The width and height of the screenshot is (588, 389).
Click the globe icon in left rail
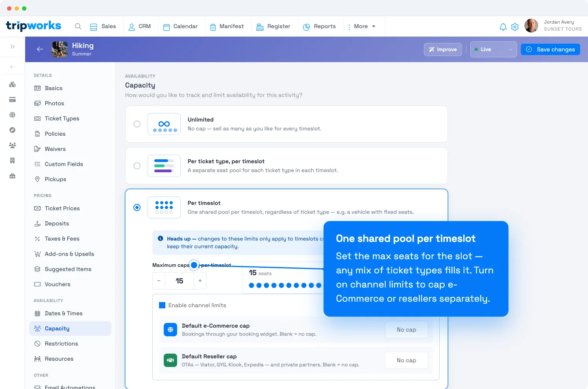[13, 115]
